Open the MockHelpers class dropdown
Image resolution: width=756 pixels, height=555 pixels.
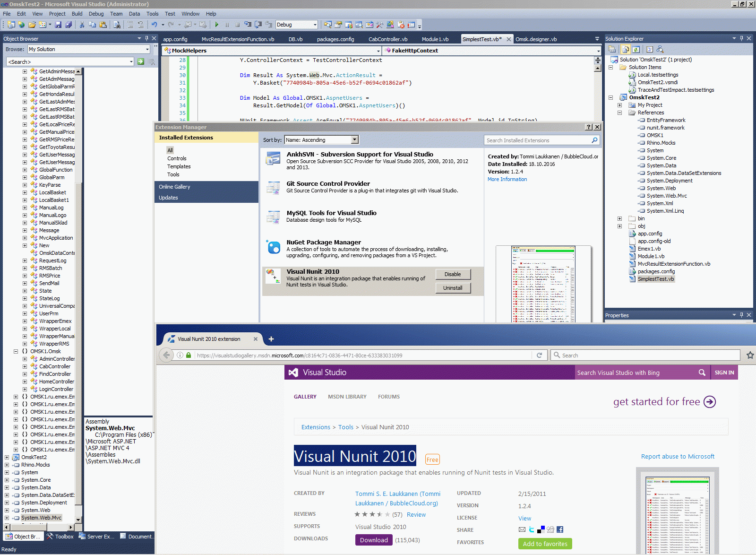pyautogui.click(x=378, y=51)
